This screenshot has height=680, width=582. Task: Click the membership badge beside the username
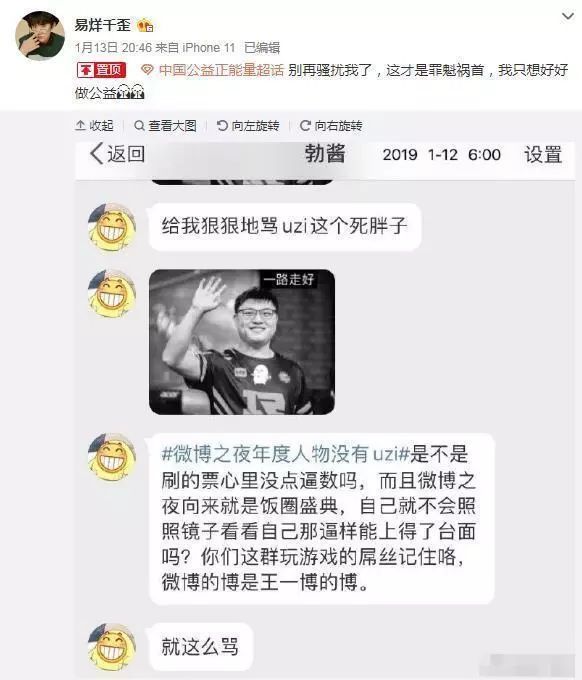pyautogui.click(x=145, y=26)
